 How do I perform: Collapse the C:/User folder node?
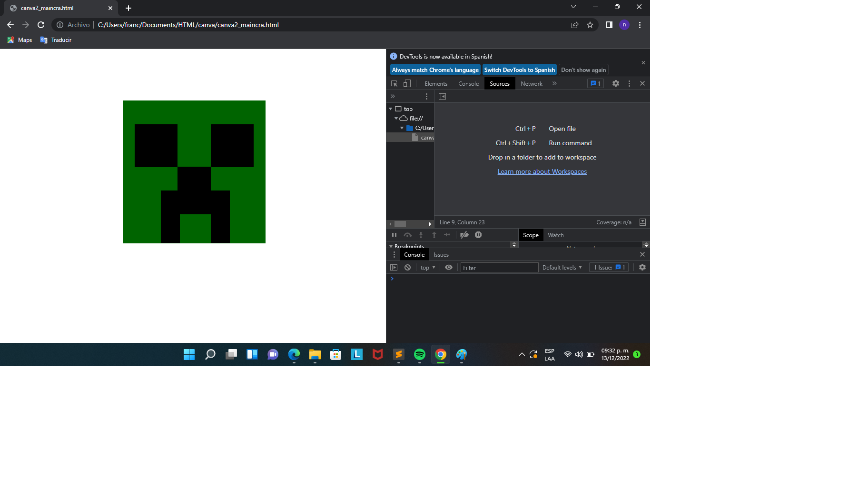402,128
